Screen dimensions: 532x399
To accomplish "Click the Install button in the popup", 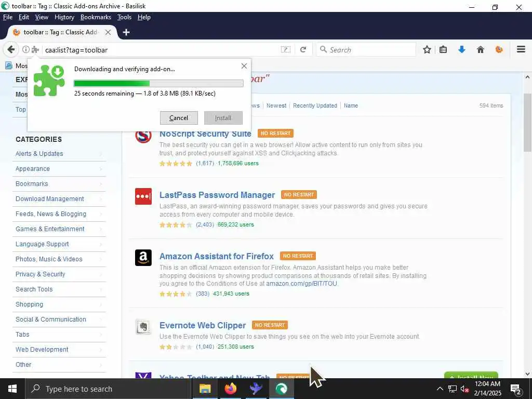I will click(x=223, y=118).
